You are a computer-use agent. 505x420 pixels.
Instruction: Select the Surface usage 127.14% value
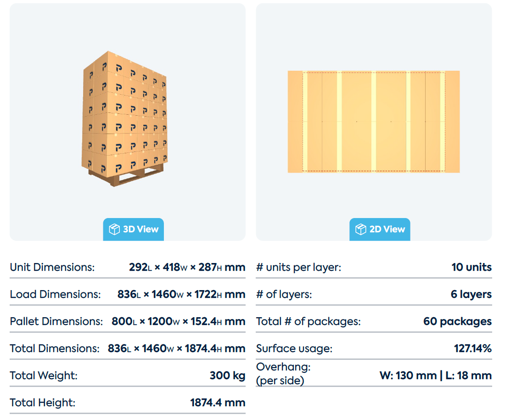(x=472, y=348)
